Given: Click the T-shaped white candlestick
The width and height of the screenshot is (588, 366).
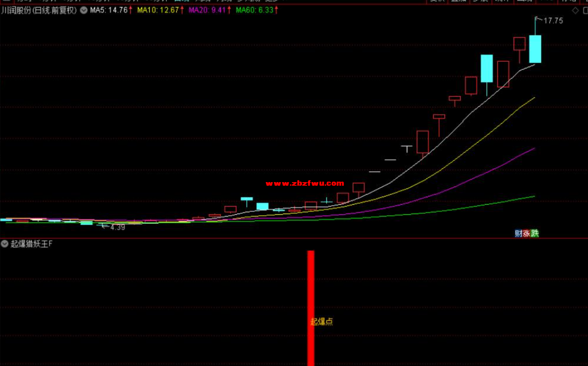Looking at the screenshot, I should pos(407,147).
